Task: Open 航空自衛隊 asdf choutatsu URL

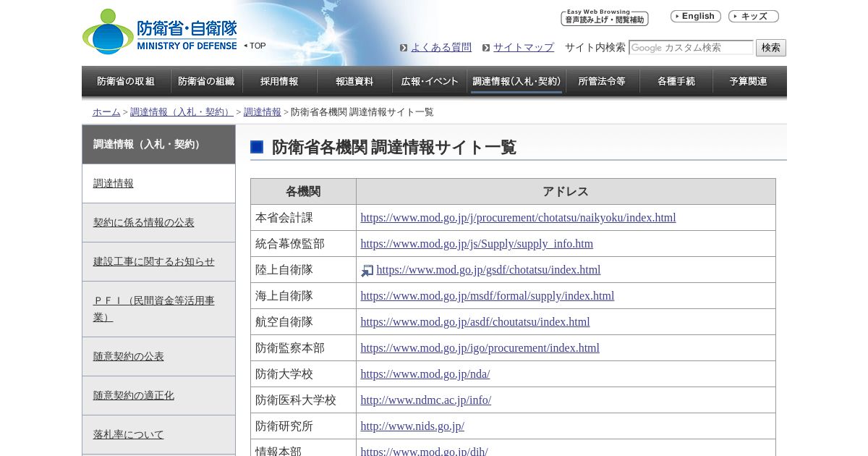Action: point(475,322)
